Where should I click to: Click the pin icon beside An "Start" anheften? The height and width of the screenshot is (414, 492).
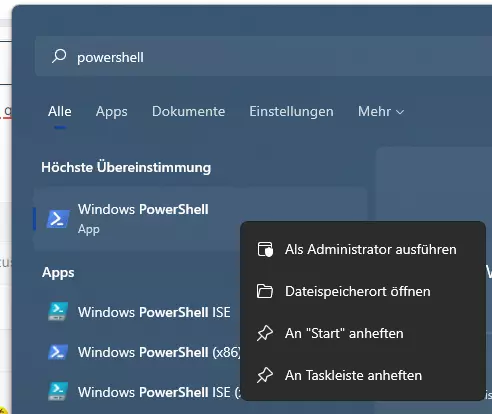(x=265, y=333)
